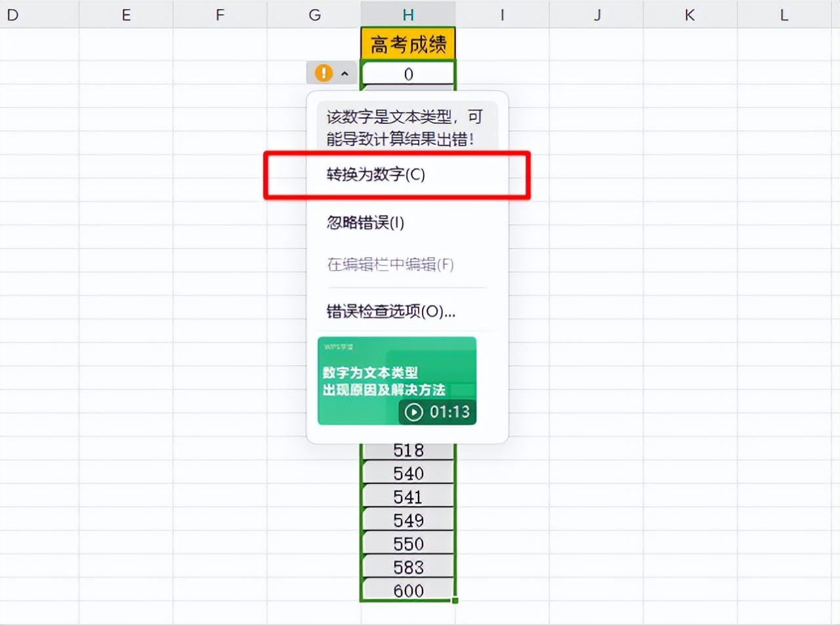Select column F header
The image size is (840, 625).
[220, 14]
